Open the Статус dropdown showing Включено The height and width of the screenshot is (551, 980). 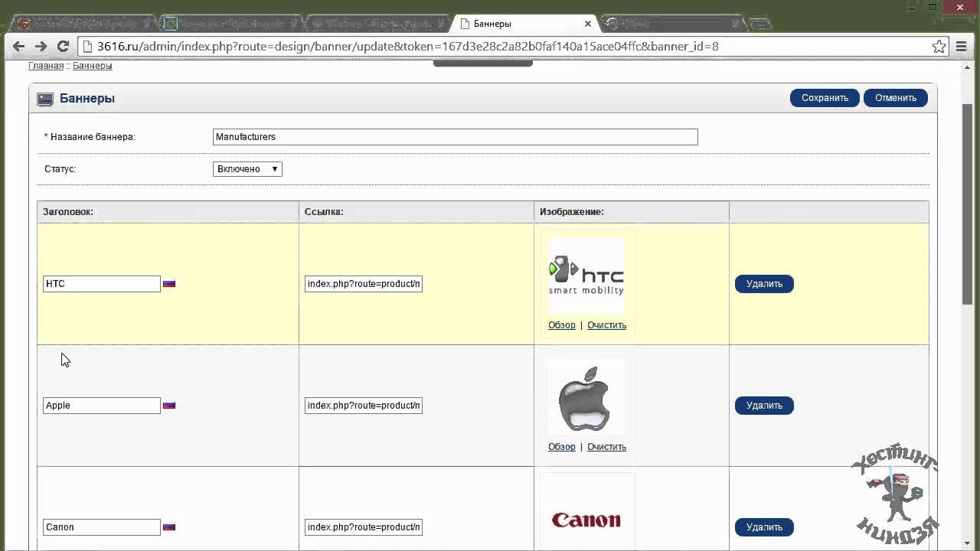pyautogui.click(x=247, y=169)
